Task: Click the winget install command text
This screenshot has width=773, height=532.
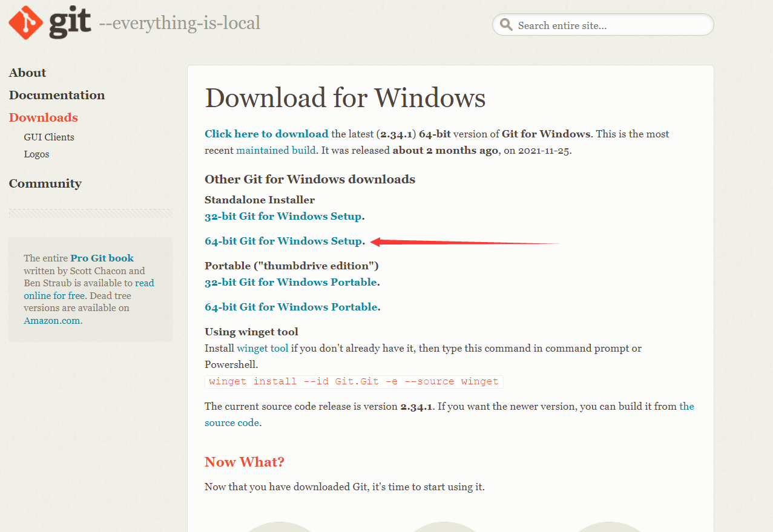Action: click(x=354, y=381)
